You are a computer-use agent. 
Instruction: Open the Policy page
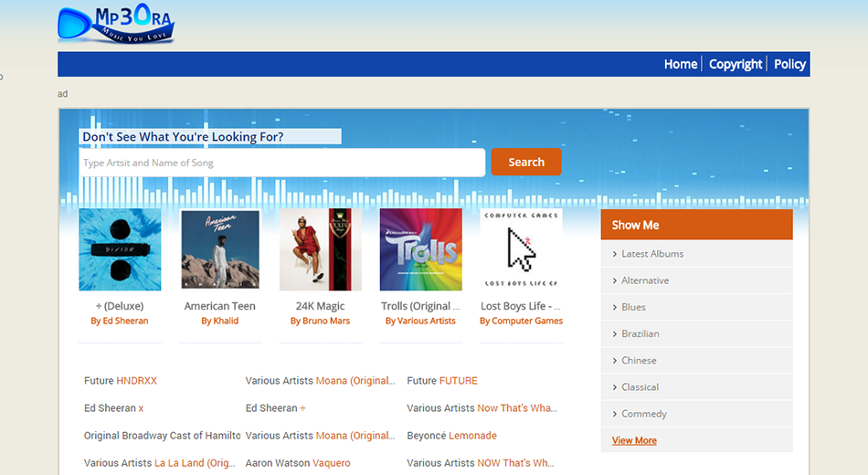[x=789, y=64]
